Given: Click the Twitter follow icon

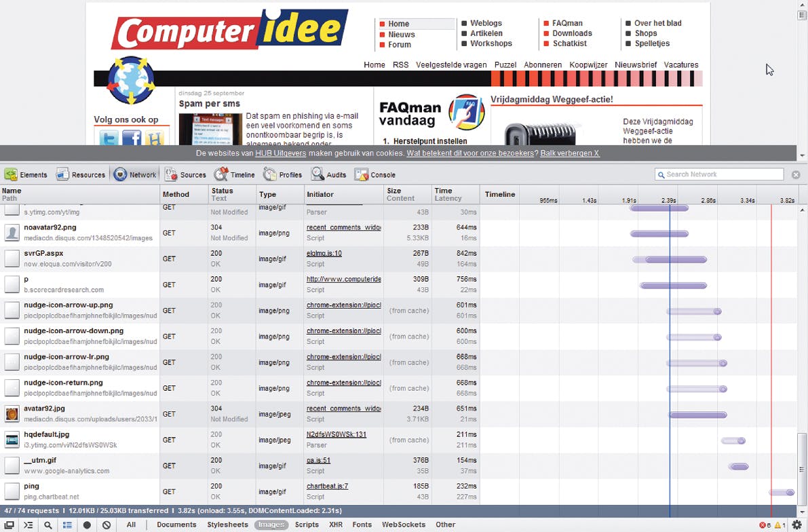Looking at the screenshot, I should [x=109, y=137].
